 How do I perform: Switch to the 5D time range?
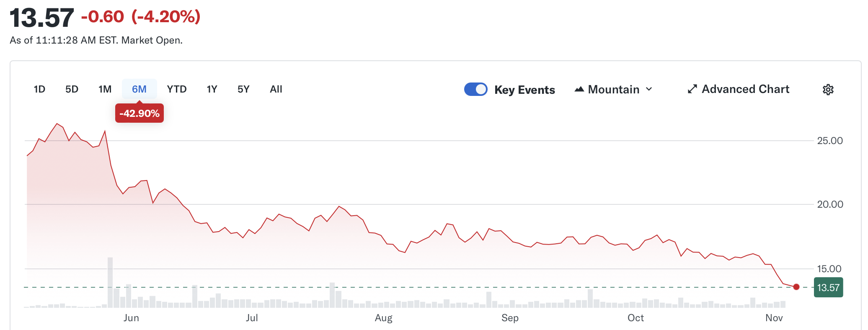click(x=72, y=89)
